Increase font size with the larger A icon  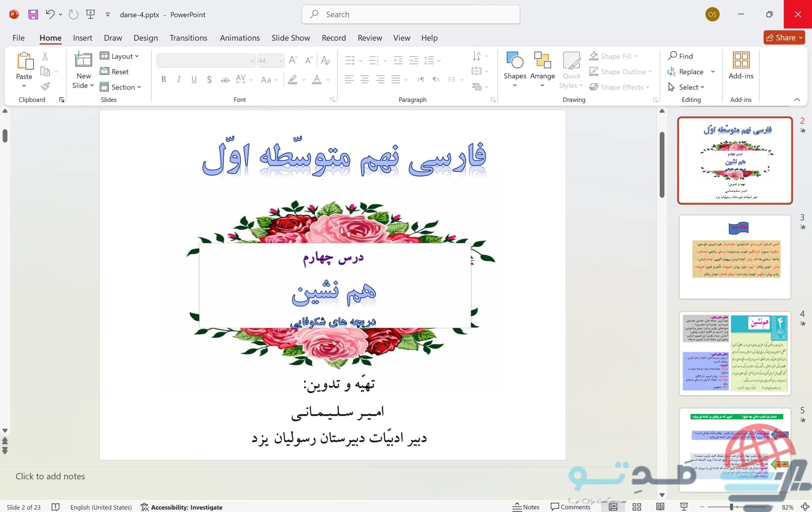(293, 60)
